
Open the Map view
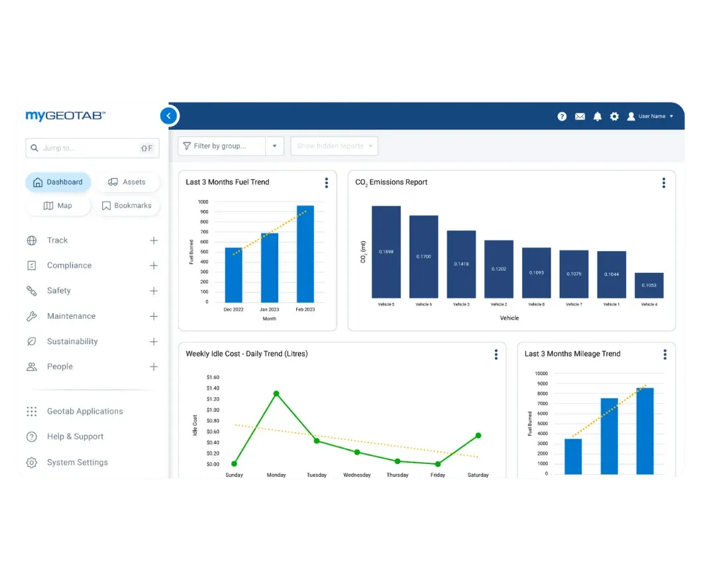(58, 206)
